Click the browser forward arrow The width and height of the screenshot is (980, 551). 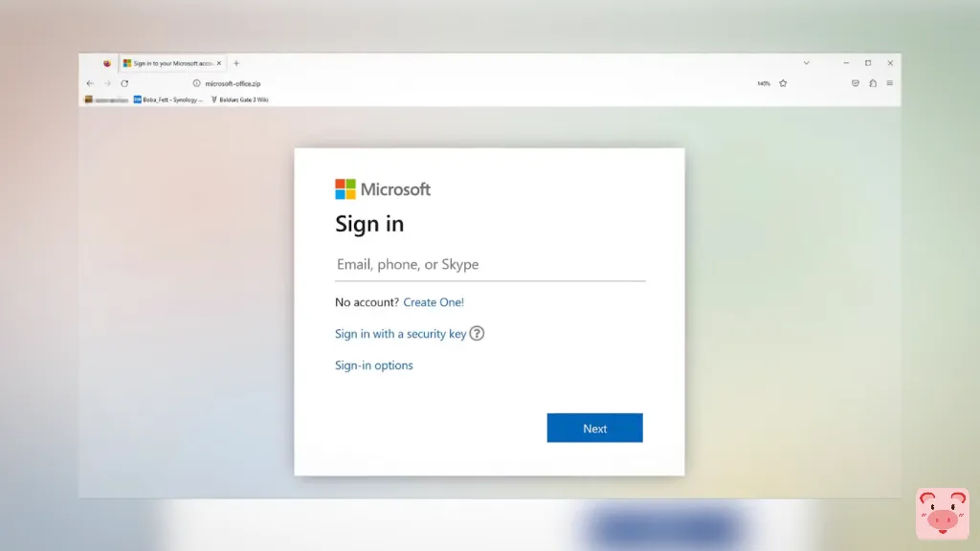click(107, 83)
